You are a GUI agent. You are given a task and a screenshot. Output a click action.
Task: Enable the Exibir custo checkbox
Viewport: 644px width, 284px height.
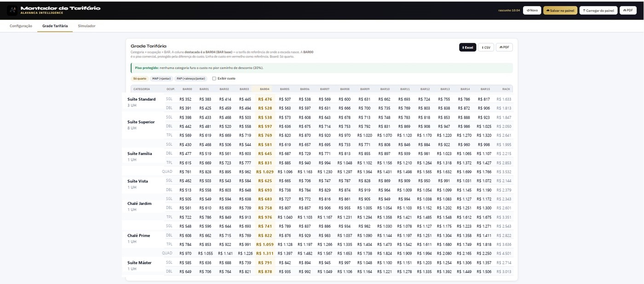point(214,79)
